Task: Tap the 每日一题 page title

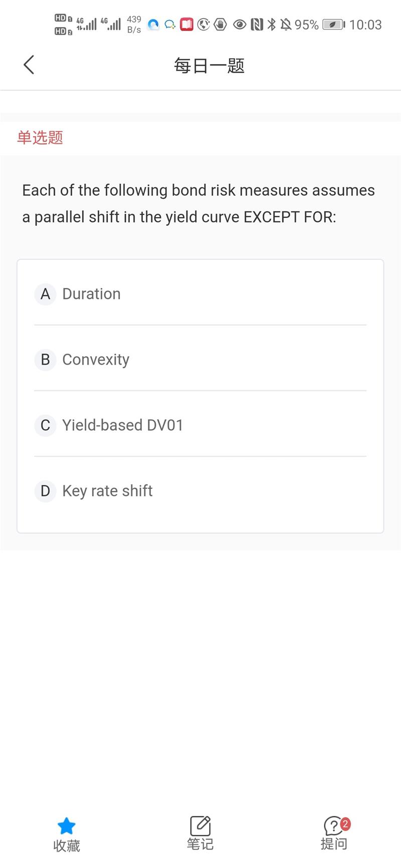Action: click(x=209, y=66)
